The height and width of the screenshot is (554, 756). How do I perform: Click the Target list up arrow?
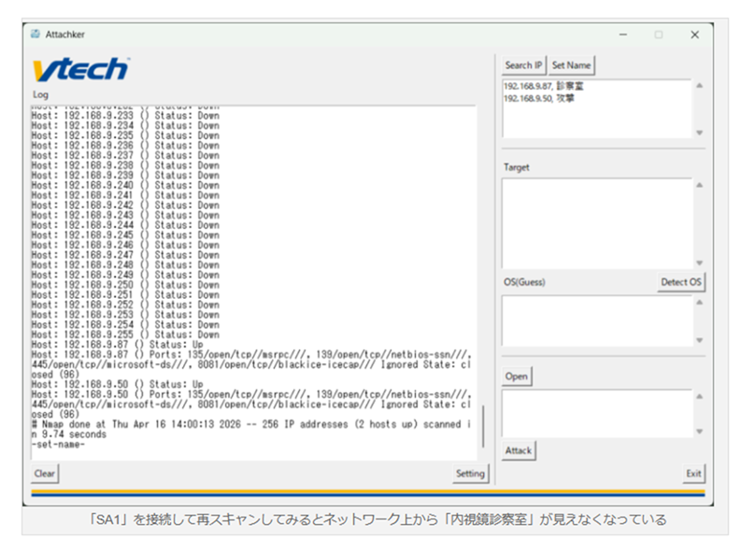click(699, 185)
